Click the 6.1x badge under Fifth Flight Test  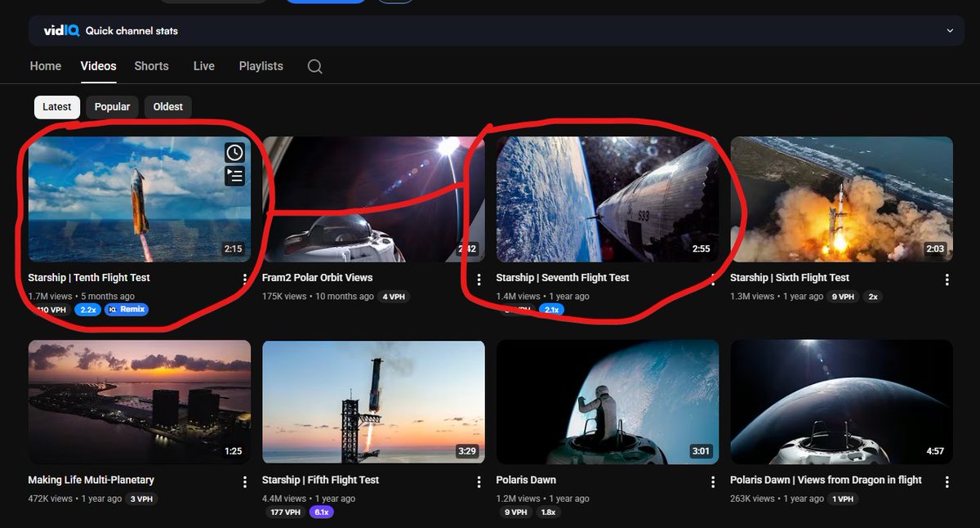(321, 512)
